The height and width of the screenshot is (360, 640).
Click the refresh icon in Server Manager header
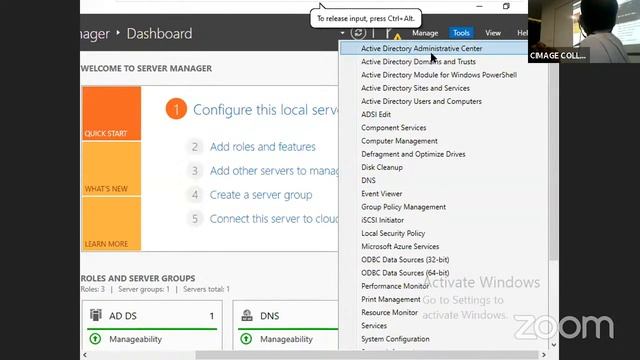358,33
